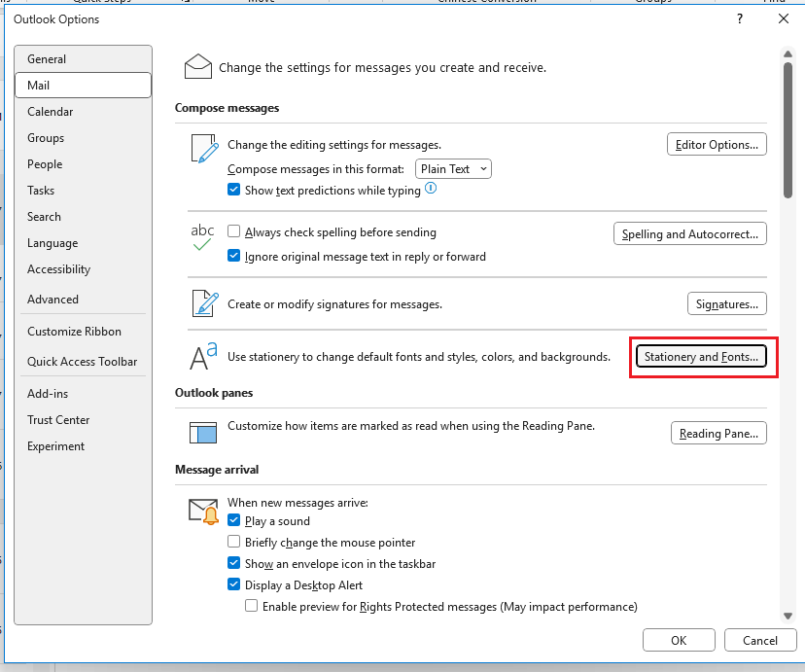This screenshot has height=672, width=805.
Task: Click the Aa stationery fonts icon
Action: coord(203,356)
